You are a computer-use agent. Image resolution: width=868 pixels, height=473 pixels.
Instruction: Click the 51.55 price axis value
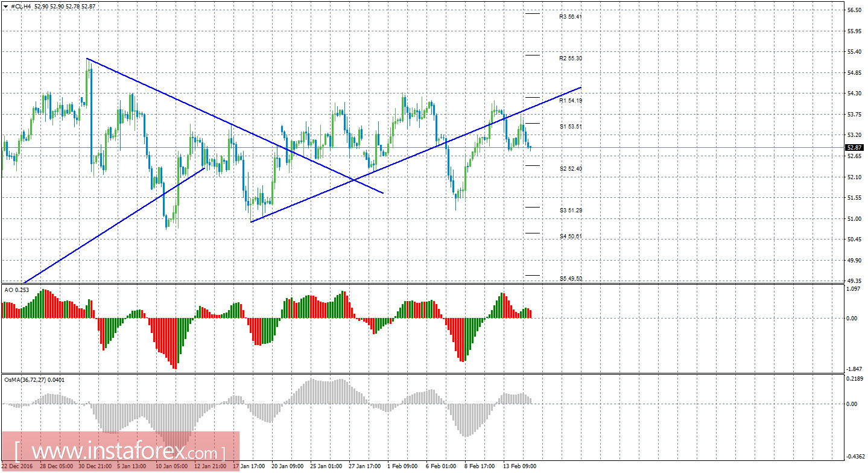[854, 198]
